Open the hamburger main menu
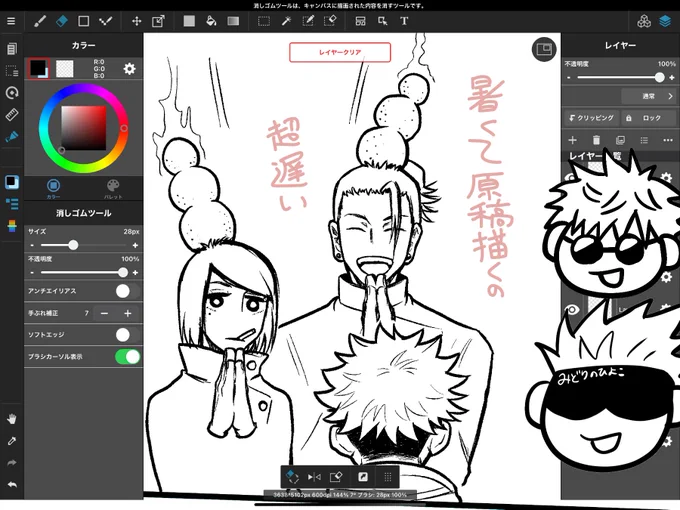The width and height of the screenshot is (680, 510). coord(11,21)
